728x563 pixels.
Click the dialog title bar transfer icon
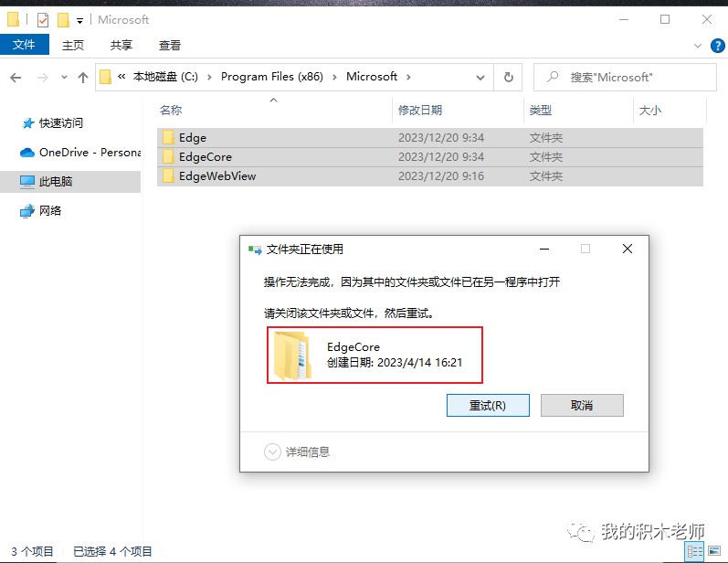255,250
